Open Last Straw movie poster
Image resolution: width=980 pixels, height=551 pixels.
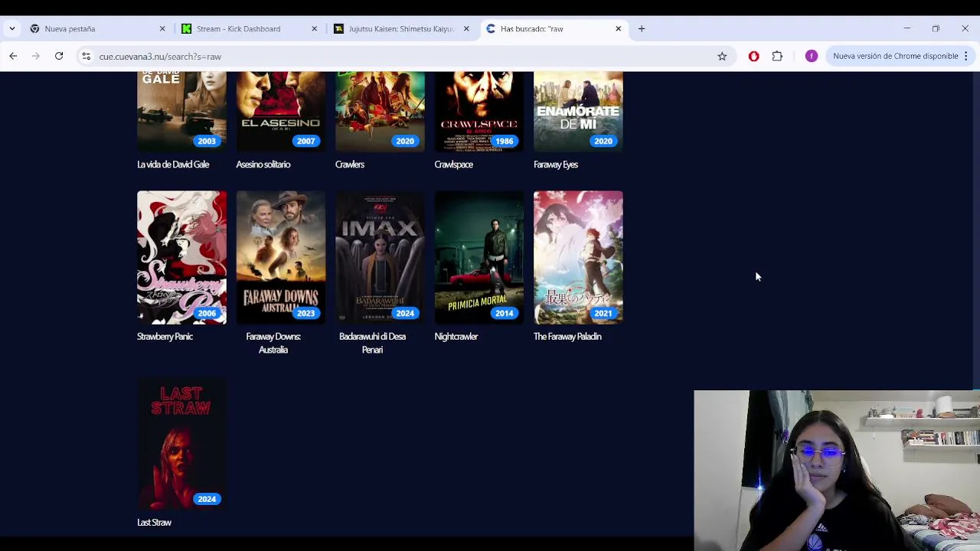pos(181,443)
